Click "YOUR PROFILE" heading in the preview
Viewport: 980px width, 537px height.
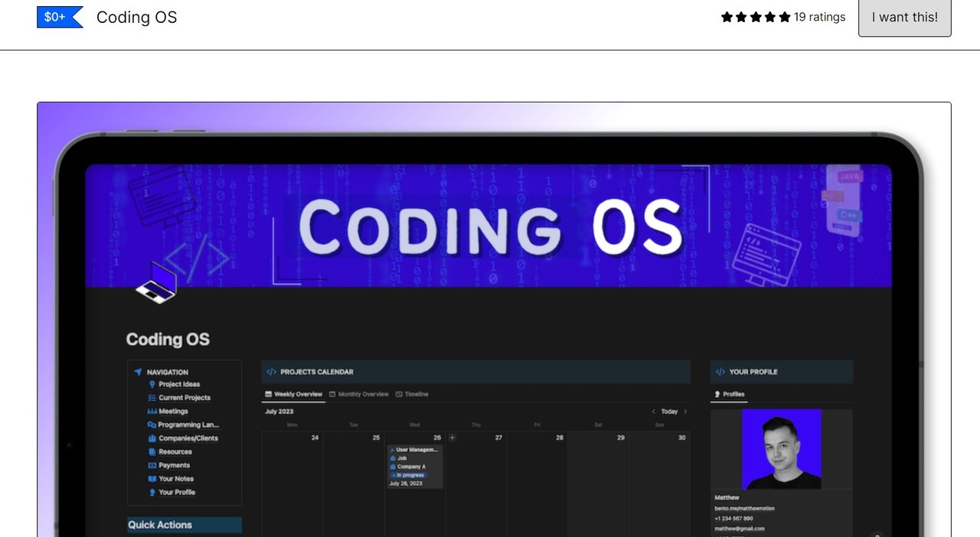tap(753, 372)
